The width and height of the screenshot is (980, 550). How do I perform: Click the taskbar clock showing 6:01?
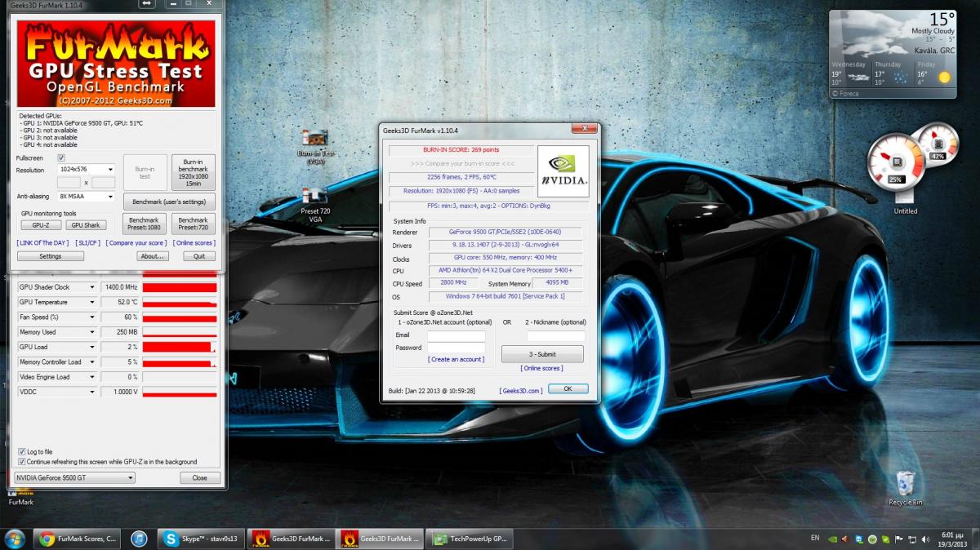(954, 539)
